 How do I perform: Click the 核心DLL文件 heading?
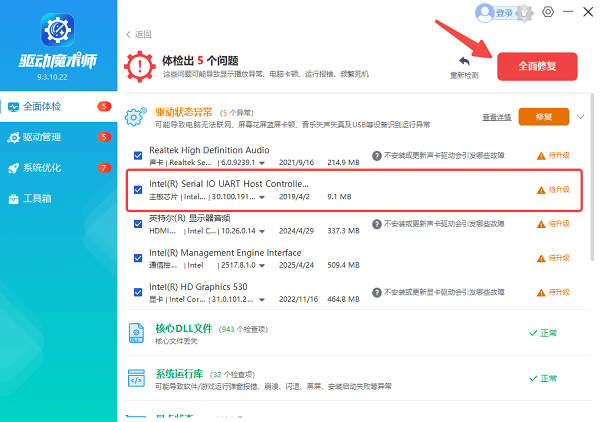point(184,329)
